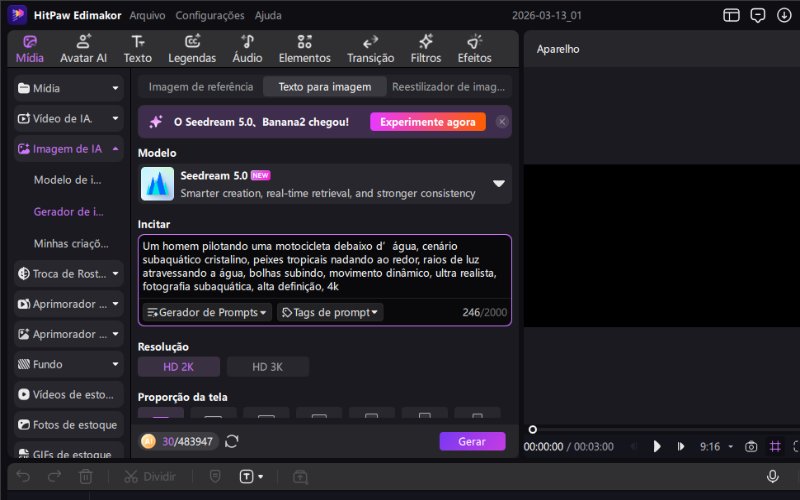Open GIFs de estoque in sidebar

(x=69, y=453)
